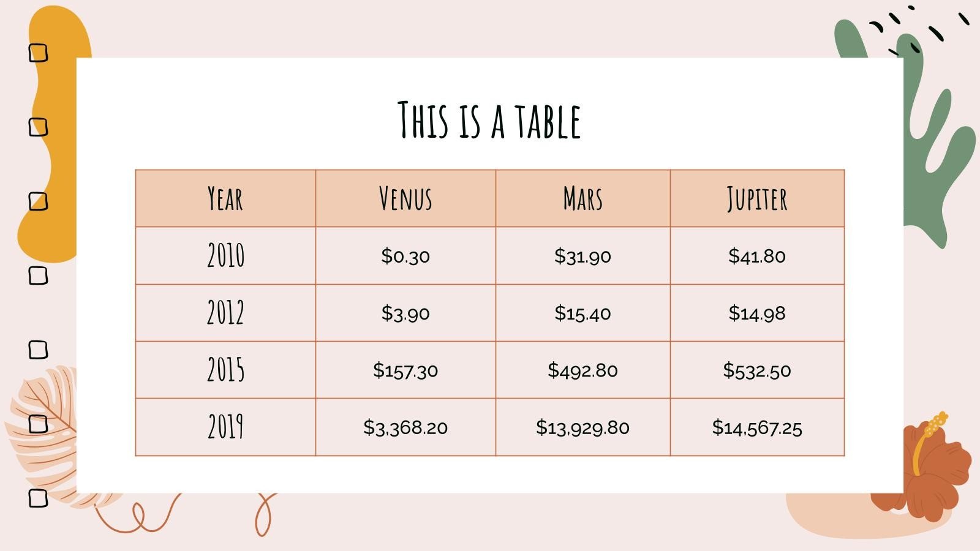Image resolution: width=980 pixels, height=551 pixels.
Task: Click the $31.90 Mars value
Action: [x=582, y=256]
